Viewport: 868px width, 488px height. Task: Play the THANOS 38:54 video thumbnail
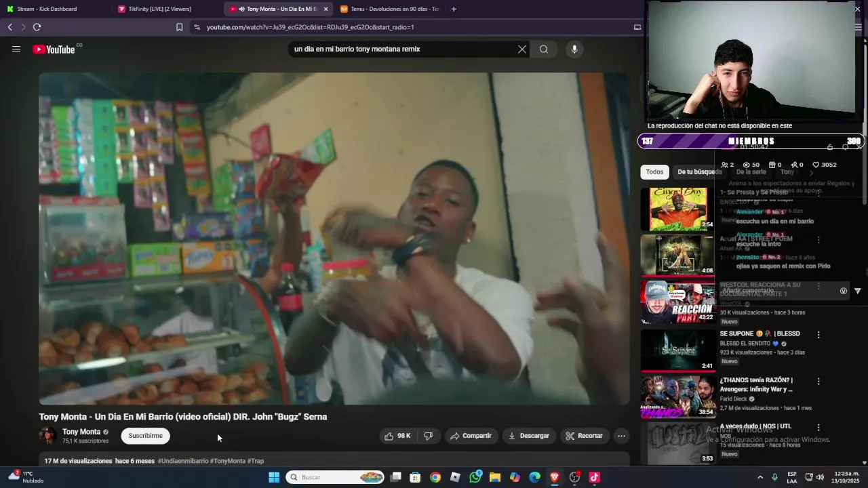pos(677,396)
